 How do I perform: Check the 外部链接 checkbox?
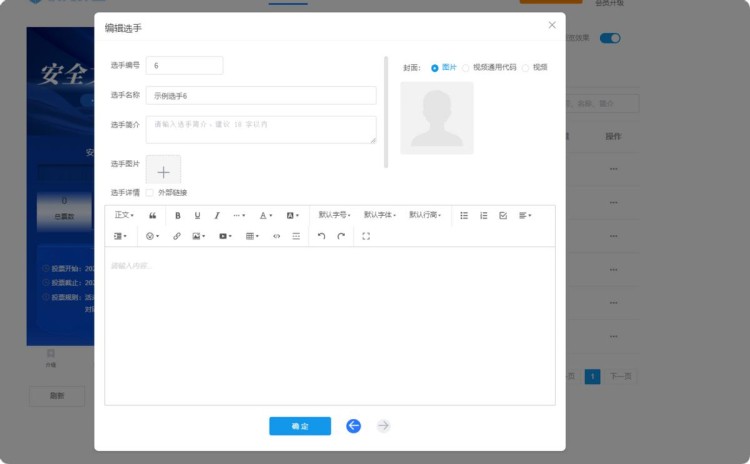point(150,192)
